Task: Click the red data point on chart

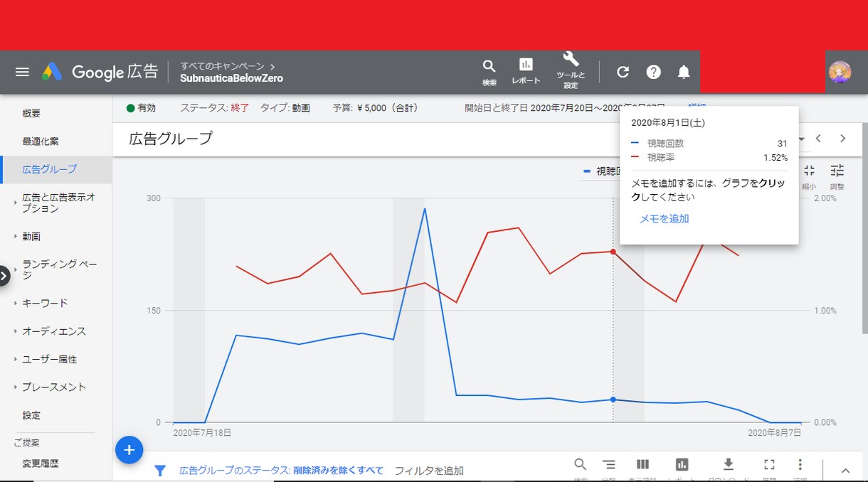Action: tap(613, 252)
